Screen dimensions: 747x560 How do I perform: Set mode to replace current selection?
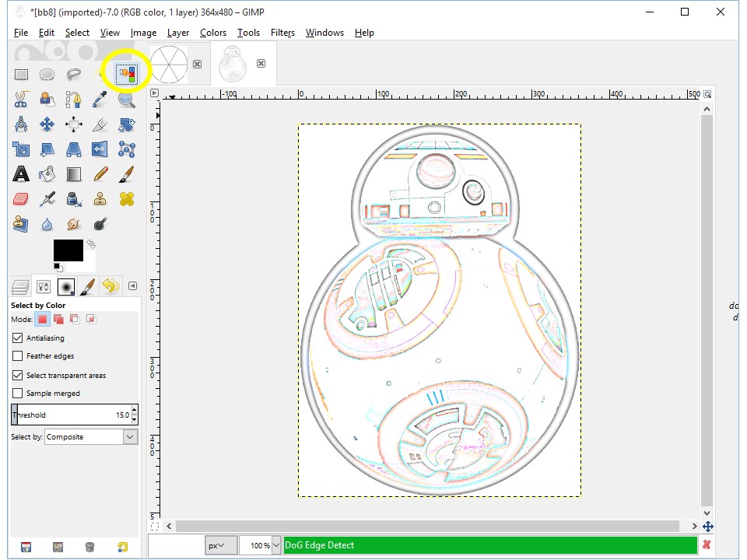(x=42, y=319)
